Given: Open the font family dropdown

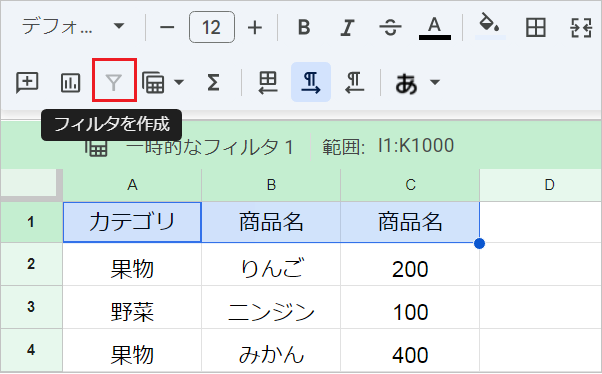Looking at the screenshot, I should [73, 27].
